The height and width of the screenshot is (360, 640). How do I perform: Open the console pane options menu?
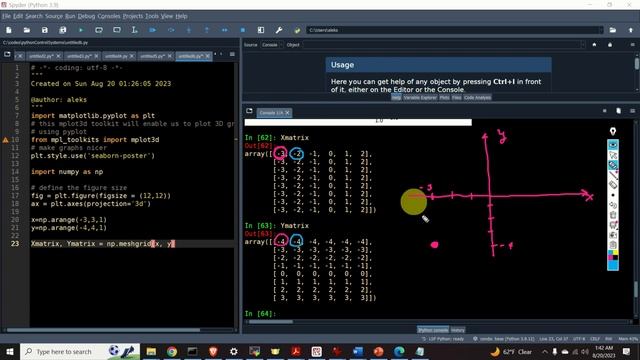click(632, 111)
